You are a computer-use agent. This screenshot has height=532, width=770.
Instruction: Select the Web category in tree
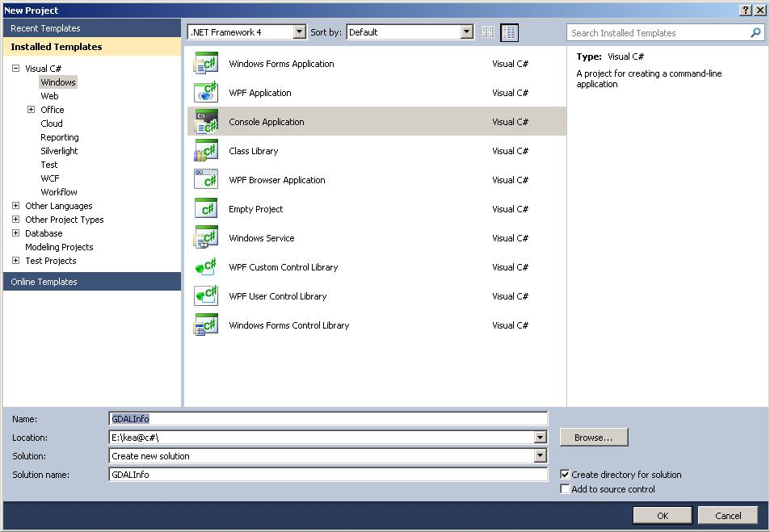pos(49,96)
